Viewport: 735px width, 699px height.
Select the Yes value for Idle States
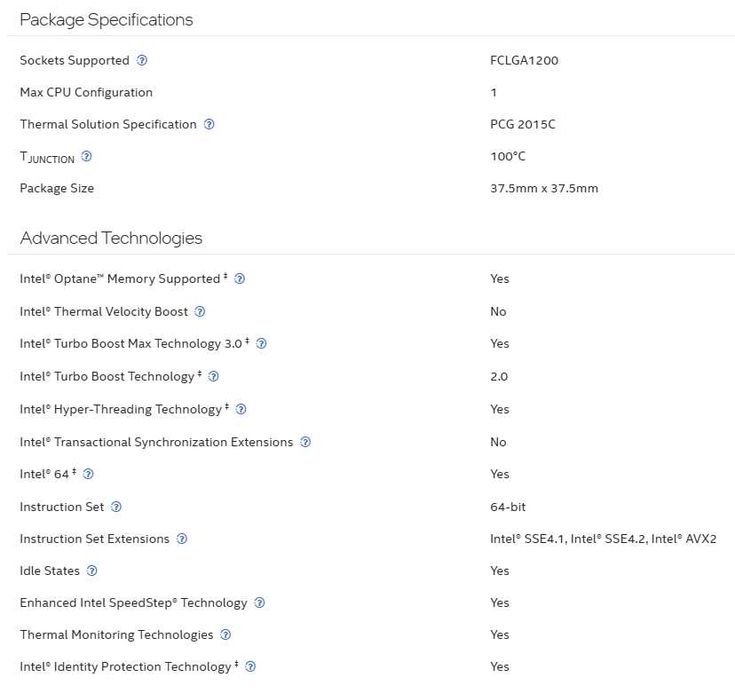click(x=500, y=571)
